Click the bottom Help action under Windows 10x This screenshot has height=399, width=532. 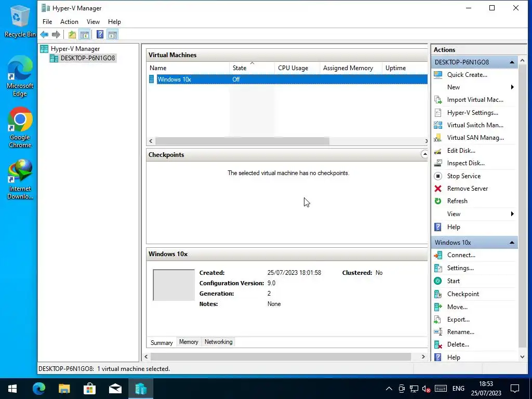[x=454, y=357]
